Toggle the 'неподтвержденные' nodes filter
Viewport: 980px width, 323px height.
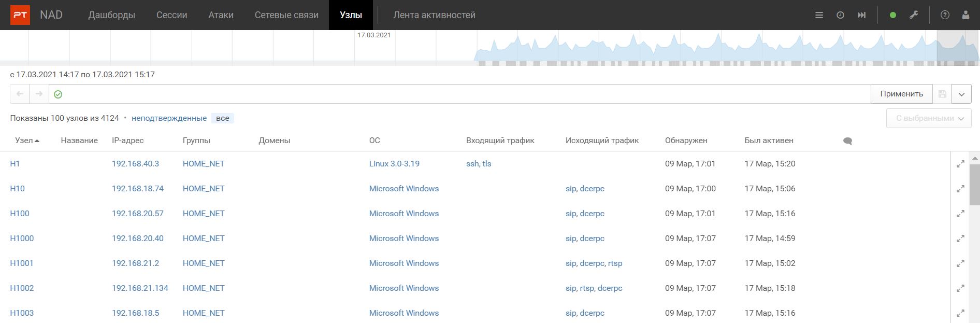169,118
